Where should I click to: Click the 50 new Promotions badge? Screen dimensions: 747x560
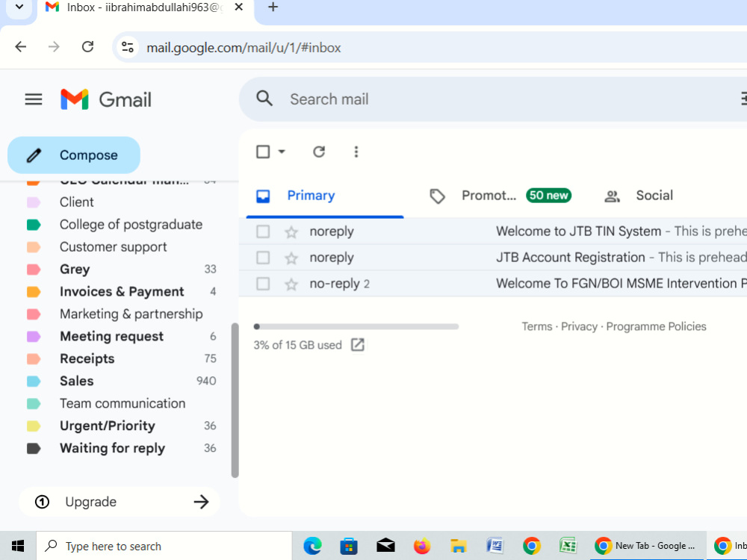point(549,196)
